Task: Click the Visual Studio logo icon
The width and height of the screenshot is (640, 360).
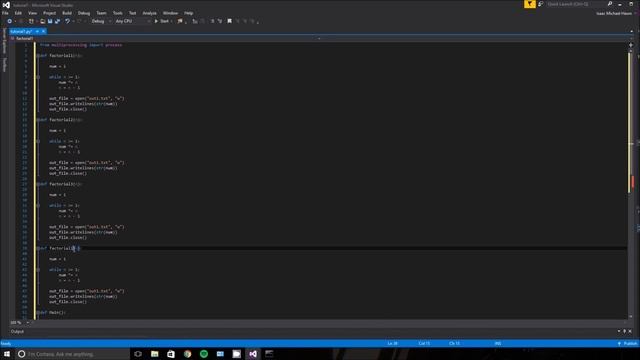Action: (x=6, y=5)
